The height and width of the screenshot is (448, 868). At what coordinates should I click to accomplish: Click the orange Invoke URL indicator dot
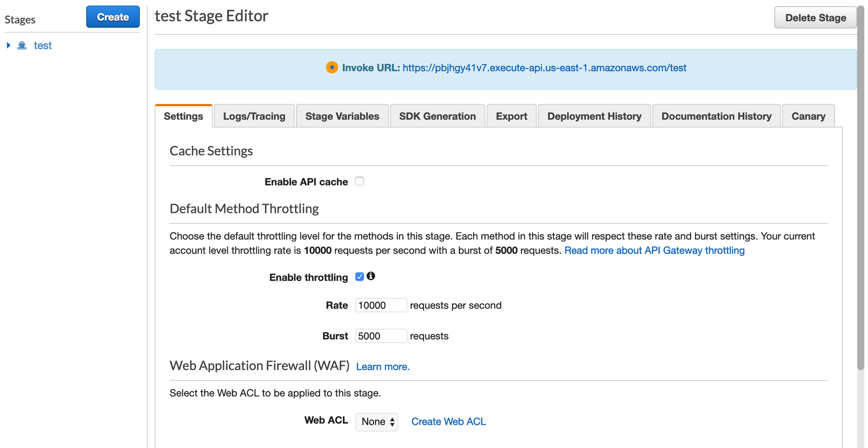point(332,68)
